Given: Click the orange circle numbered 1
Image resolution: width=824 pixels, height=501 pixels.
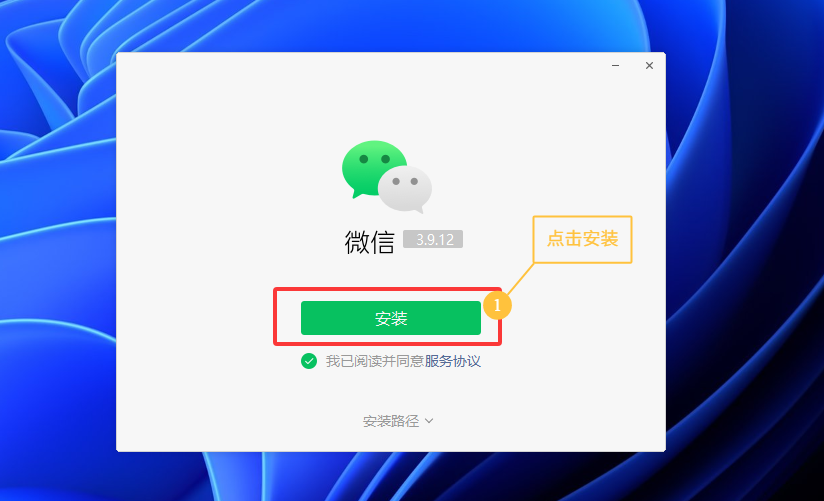Looking at the screenshot, I should pyautogui.click(x=497, y=305).
